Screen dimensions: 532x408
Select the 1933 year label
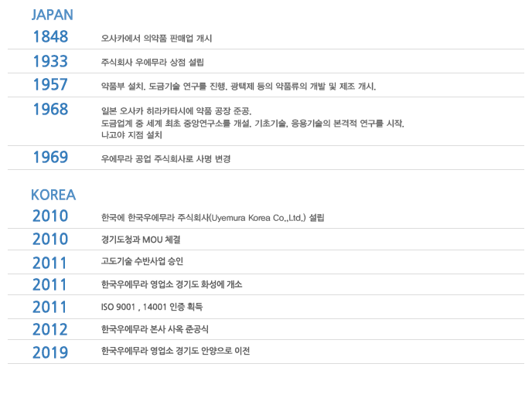tap(50, 61)
